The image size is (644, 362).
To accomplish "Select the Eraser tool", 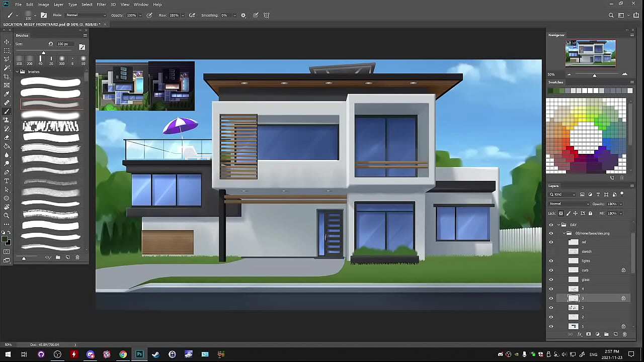I will [x=7, y=137].
